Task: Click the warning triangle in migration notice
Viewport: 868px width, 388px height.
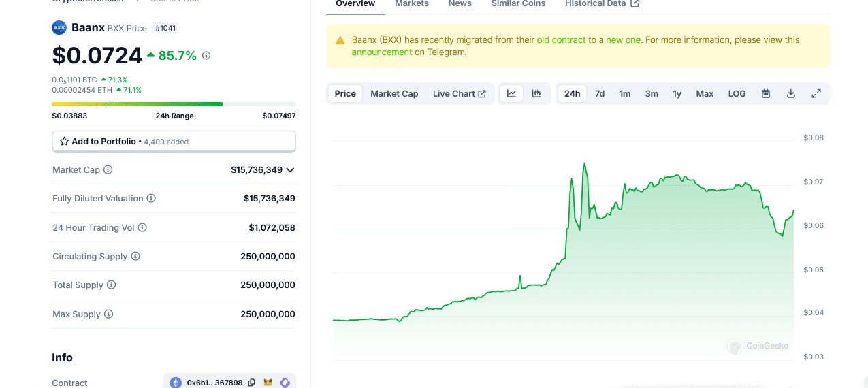Action: (340, 41)
